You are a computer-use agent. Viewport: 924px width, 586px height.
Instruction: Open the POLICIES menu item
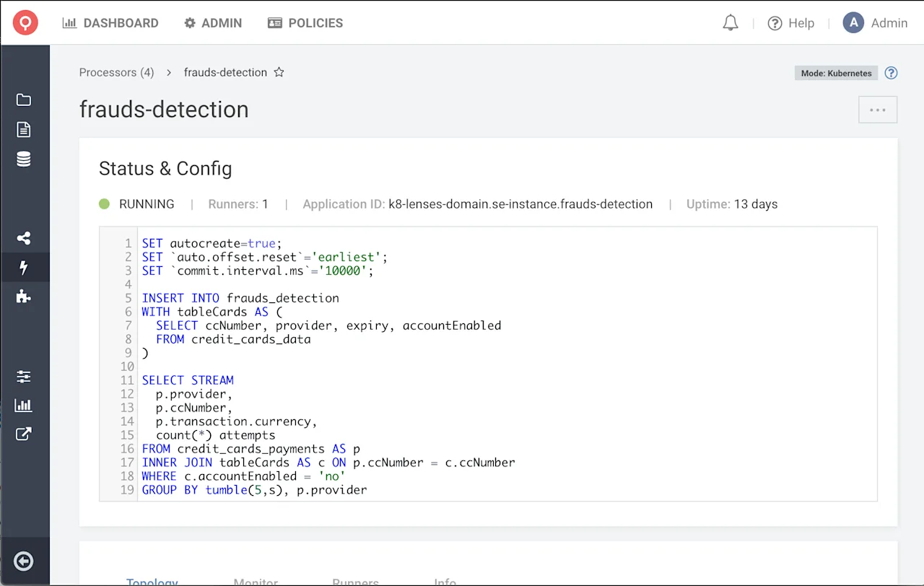305,22
